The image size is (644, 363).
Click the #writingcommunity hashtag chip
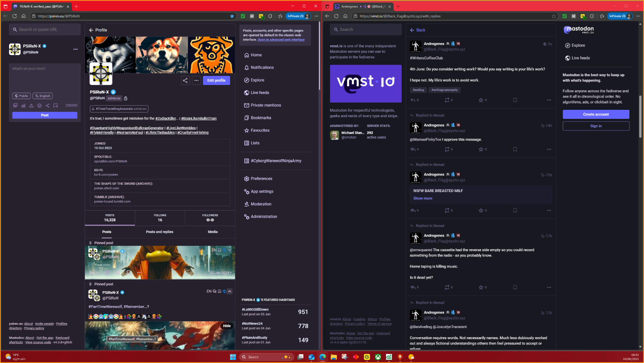coord(444,90)
